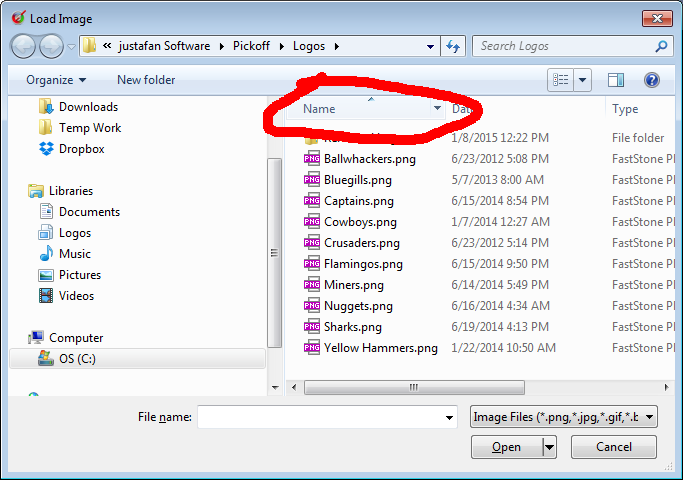The image size is (683, 480).
Task: Open the Image Files type filter dropdown
Action: (564, 417)
